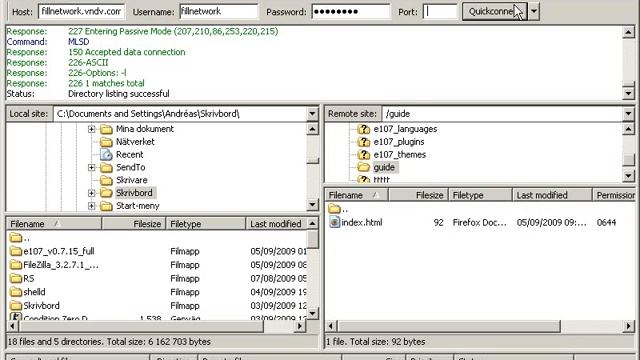Click remote file list scroll left arrow
Image resolution: width=640 pixels, height=360 pixels.
click(331, 326)
